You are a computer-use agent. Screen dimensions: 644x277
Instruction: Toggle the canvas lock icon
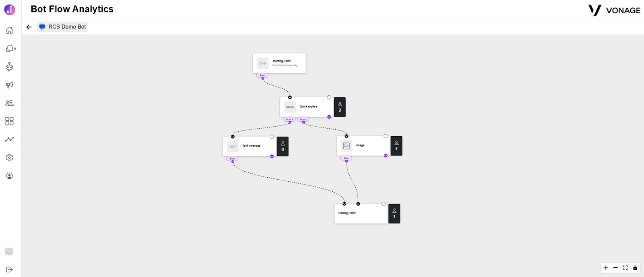[635, 268]
